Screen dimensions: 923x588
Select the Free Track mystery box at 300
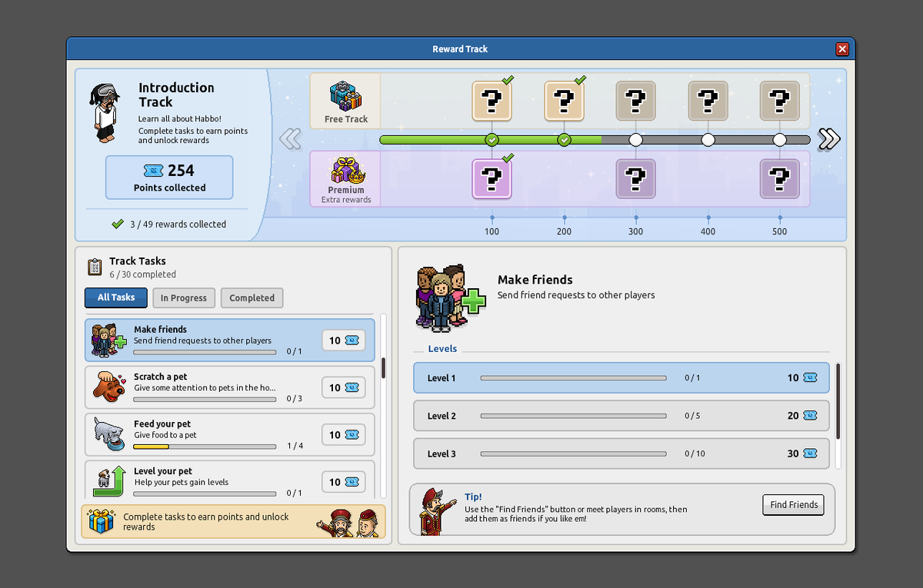tap(635, 101)
